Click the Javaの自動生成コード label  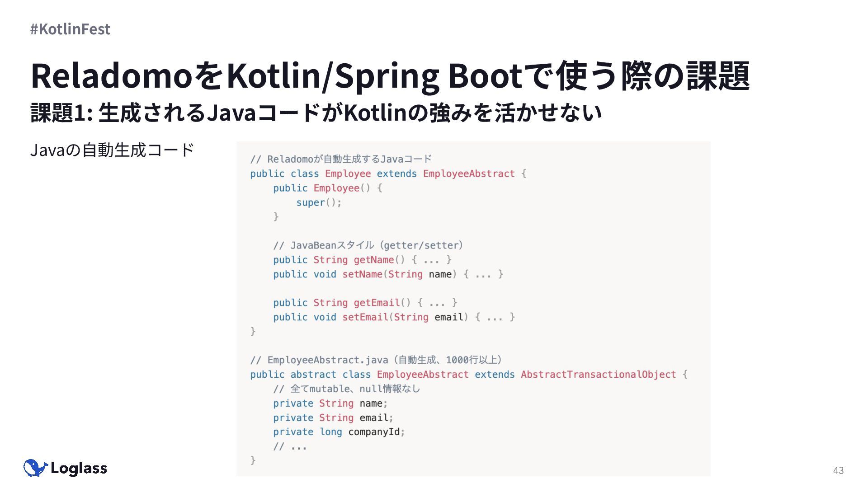pos(112,150)
